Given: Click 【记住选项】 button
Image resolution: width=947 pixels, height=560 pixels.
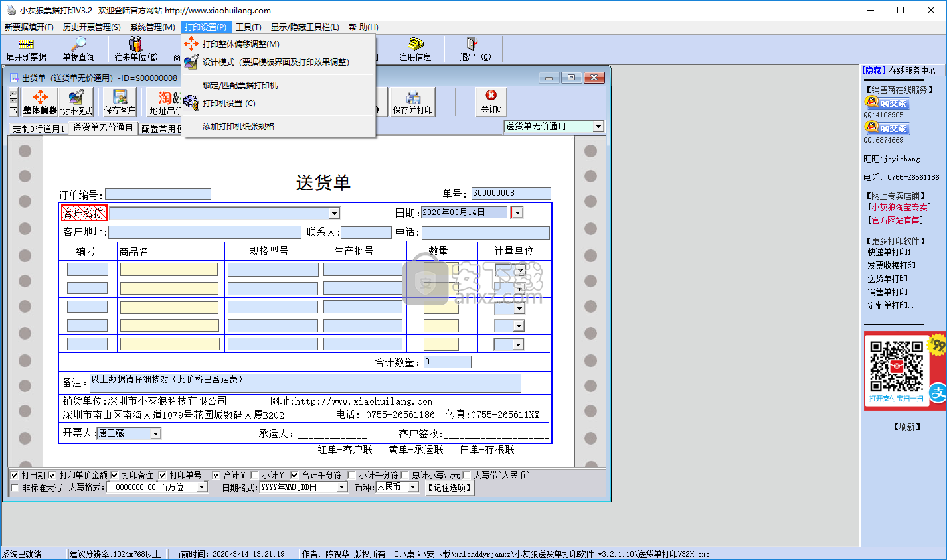Looking at the screenshot, I should [x=450, y=488].
